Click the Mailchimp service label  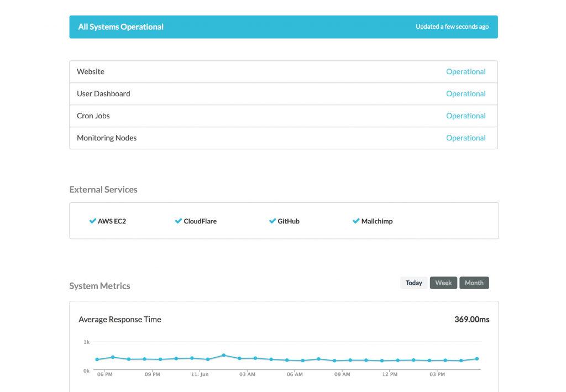pyautogui.click(x=377, y=221)
